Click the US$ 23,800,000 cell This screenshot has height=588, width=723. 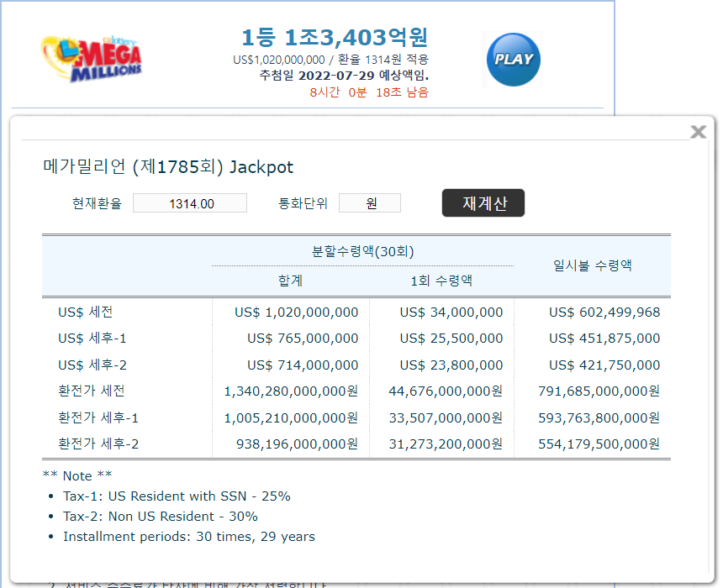451,365
